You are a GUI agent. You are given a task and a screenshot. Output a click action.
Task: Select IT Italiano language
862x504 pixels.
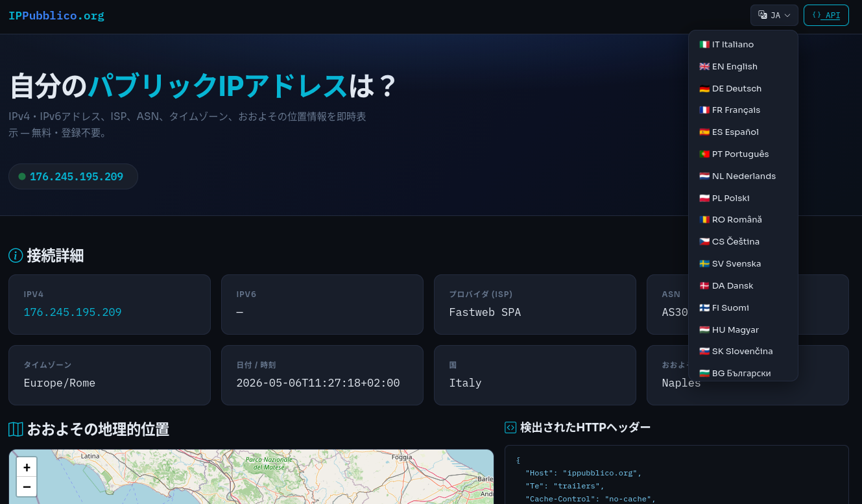743,45
